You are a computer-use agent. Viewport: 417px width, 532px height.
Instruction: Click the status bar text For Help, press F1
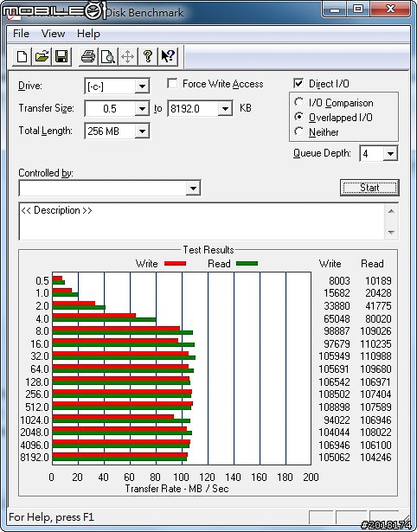(52, 517)
